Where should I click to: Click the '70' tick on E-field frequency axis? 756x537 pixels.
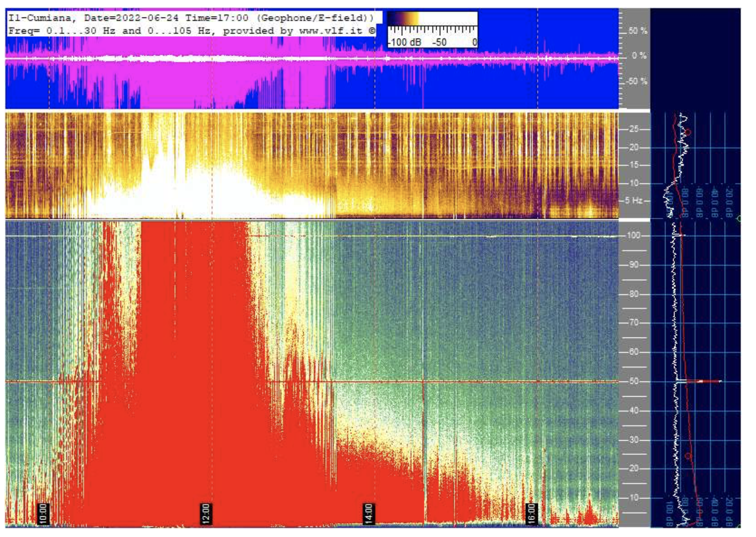634,323
